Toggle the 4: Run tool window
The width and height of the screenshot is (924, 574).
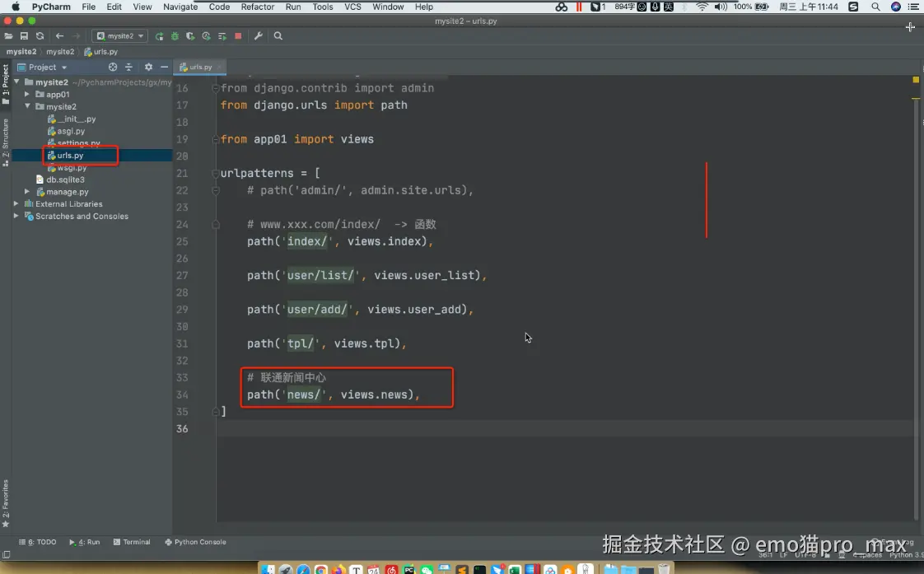tap(84, 542)
